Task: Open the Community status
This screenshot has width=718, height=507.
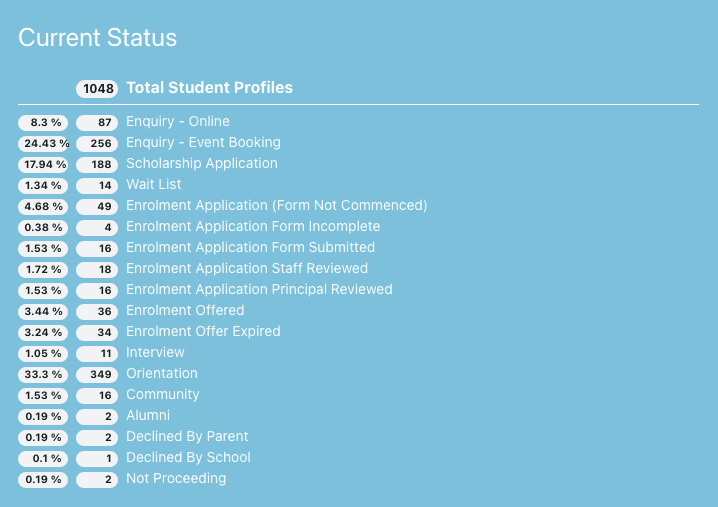Action: click(162, 395)
